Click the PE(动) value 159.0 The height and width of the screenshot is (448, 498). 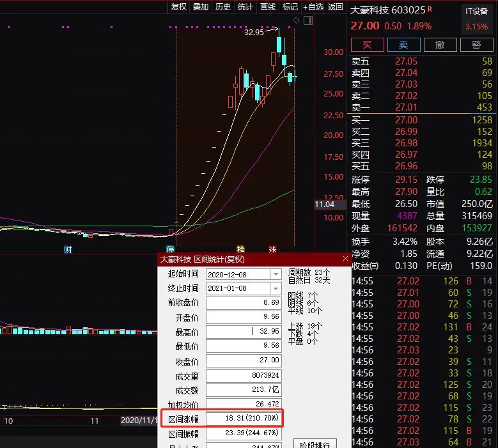pos(481,266)
